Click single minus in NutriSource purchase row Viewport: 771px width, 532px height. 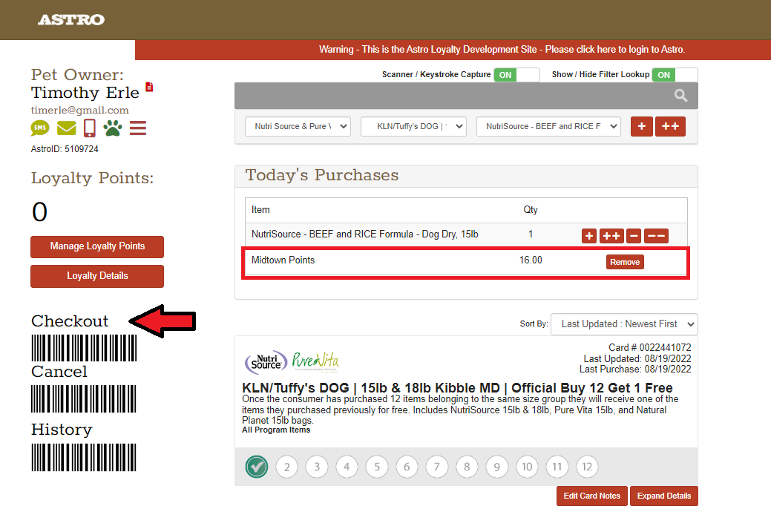pos(634,236)
